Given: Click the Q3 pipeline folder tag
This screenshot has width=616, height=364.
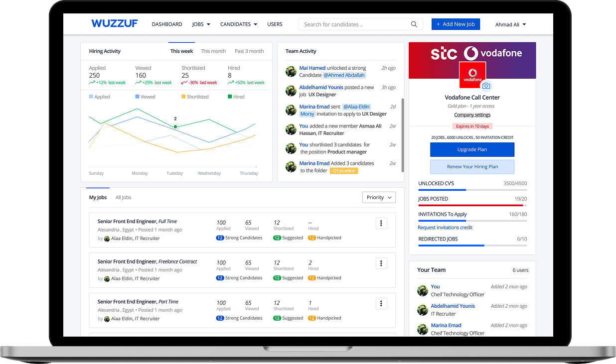Looking at the screenshot, I should point(344,171).
